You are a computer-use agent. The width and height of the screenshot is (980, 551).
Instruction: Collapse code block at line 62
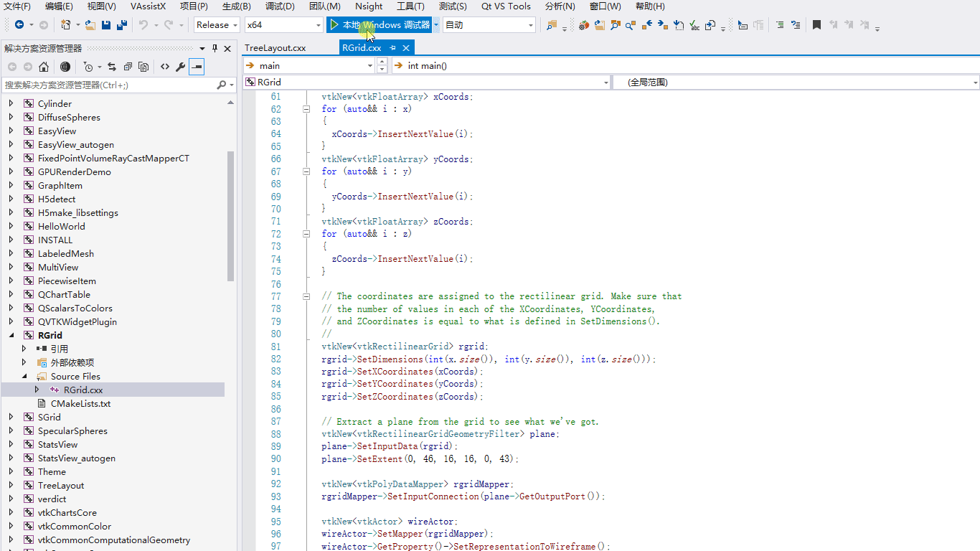(x=306, y=109)
